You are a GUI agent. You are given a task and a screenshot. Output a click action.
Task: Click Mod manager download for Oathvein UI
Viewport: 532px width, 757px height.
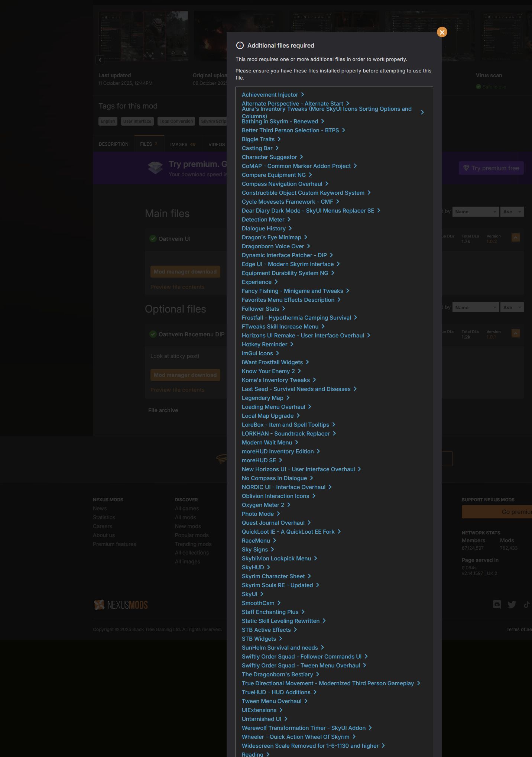[185, 272]
